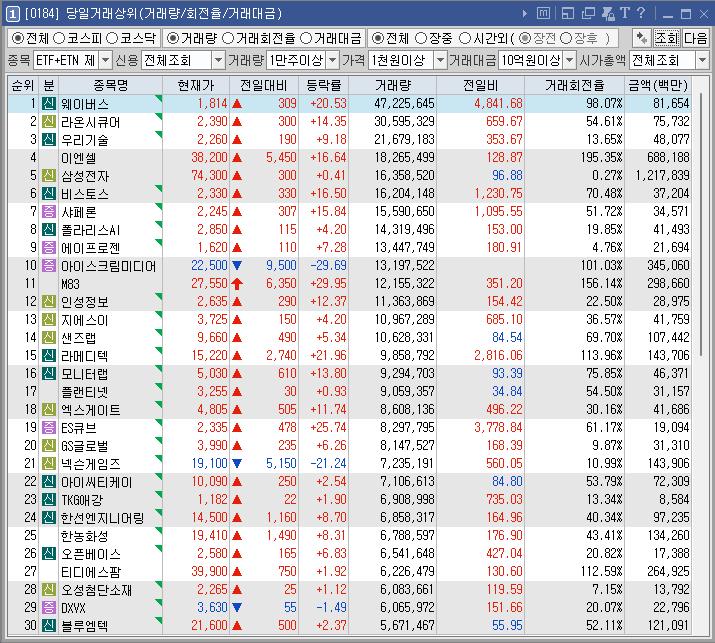Select the 거래량 radio button

click(173, 38)
